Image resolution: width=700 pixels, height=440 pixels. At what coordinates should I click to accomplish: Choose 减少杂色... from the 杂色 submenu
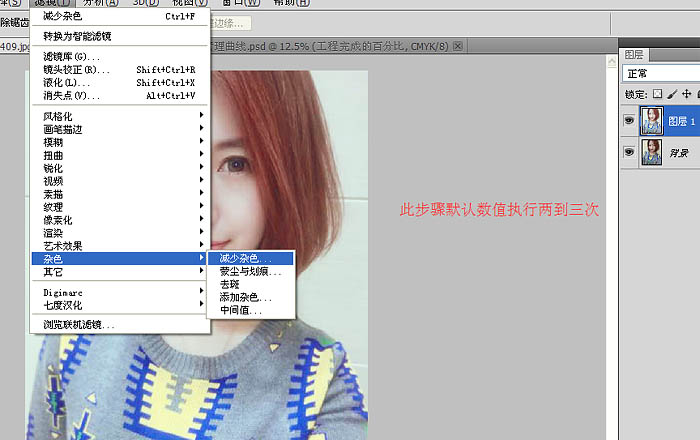pyautogui.click(x=245, y=258)
